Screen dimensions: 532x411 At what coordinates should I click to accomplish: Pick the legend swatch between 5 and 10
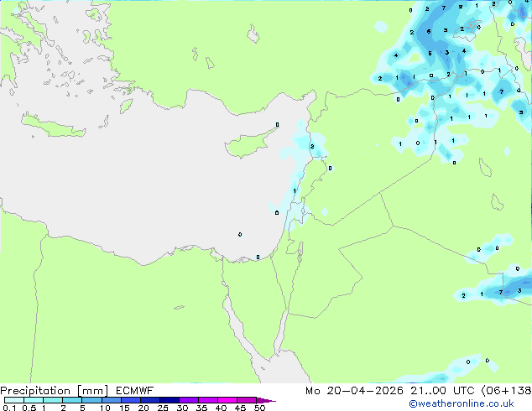tap(91, 400)
